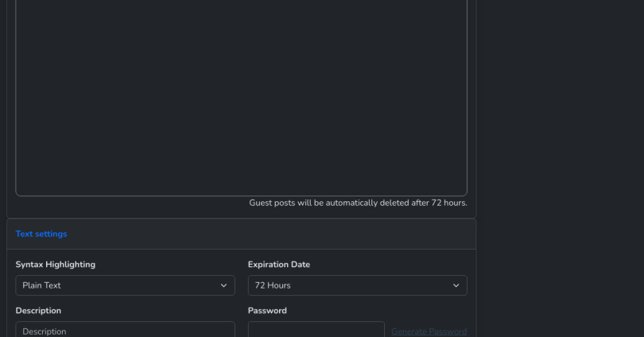Click the Syntax Highlighting label

pyautogui.click(x=56, y=265)
